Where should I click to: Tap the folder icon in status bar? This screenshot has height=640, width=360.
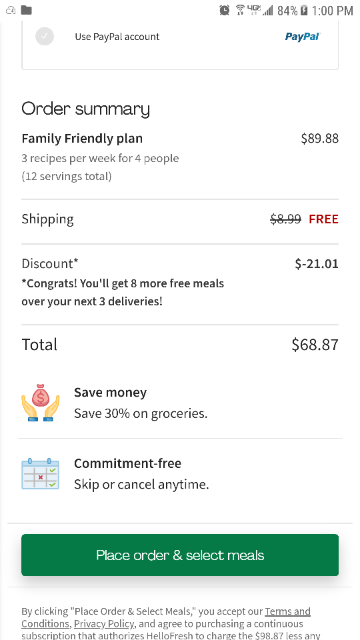[x=27, y=10]
